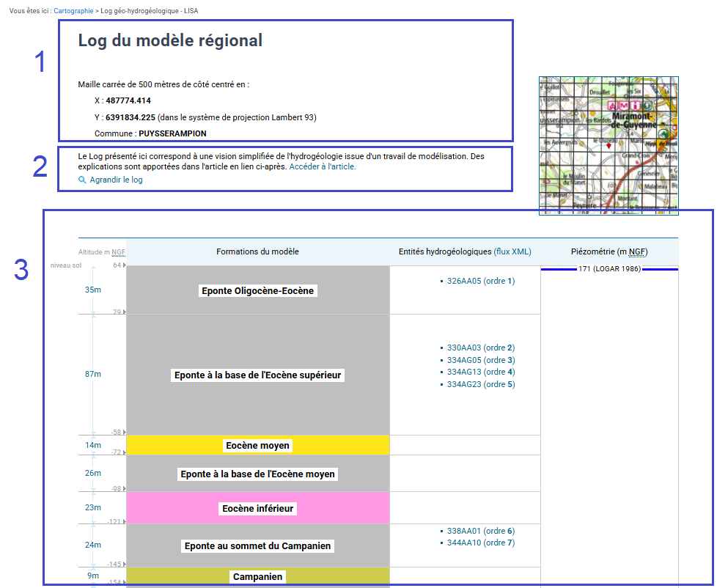This screenshot has height=588, width=717.
Task: Click the 9m thickness value
Action: tap(93, 576)
